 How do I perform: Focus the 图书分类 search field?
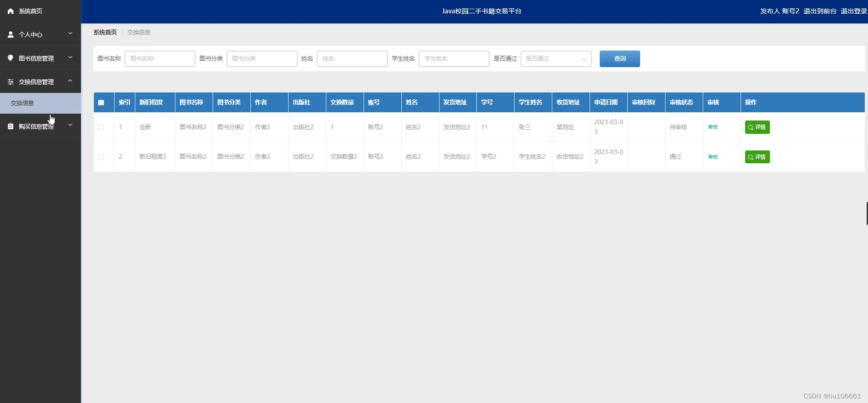click(262, 59)
